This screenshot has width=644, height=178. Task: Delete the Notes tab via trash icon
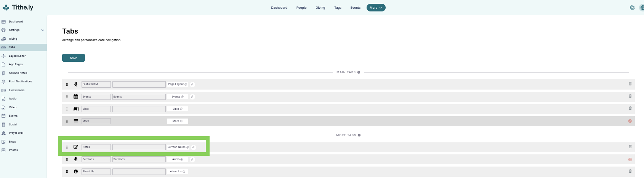630,147
